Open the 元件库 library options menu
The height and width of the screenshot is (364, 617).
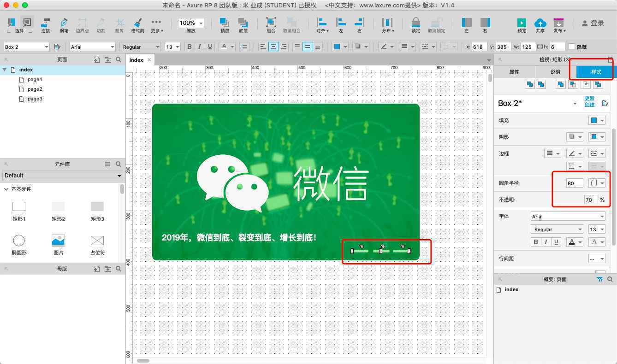(107, 164)
